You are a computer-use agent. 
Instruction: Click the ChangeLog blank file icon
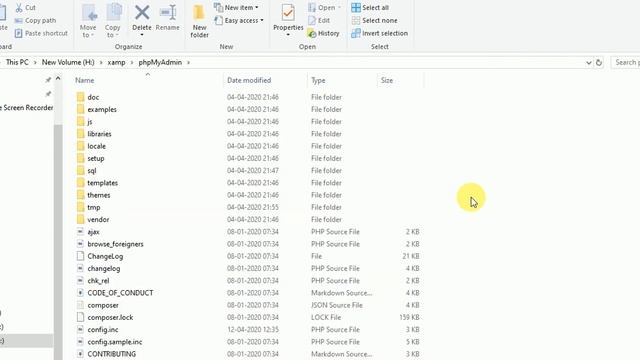[80, 256]
